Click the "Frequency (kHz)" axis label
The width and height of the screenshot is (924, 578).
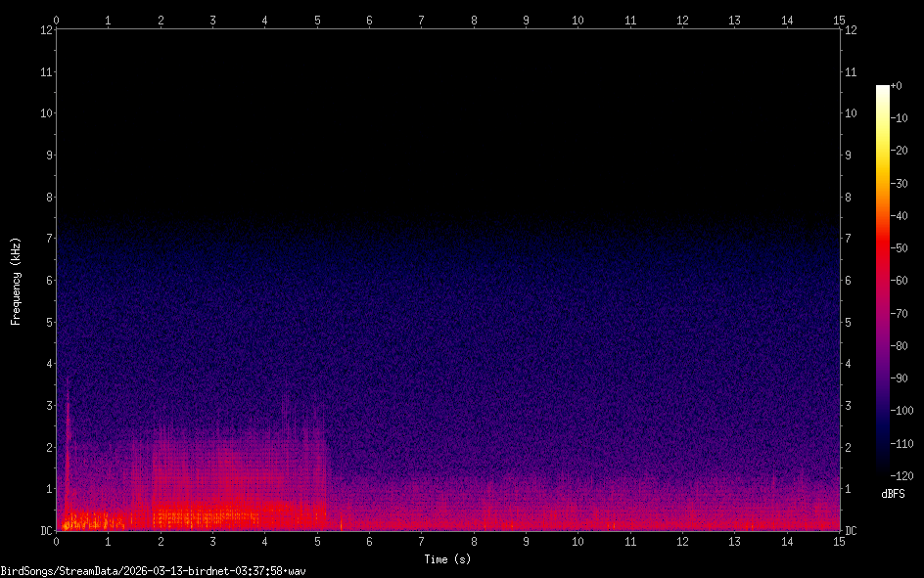click(16, 280)
